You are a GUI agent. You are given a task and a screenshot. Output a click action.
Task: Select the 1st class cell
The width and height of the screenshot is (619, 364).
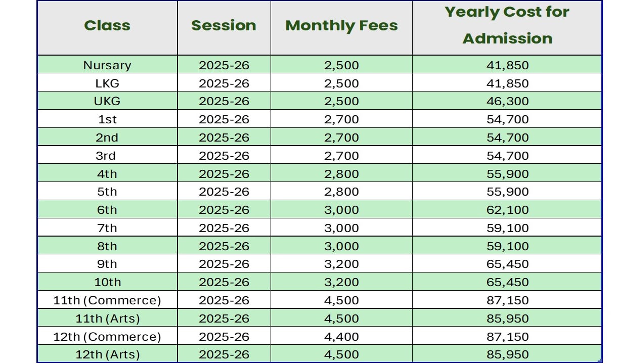107,119
